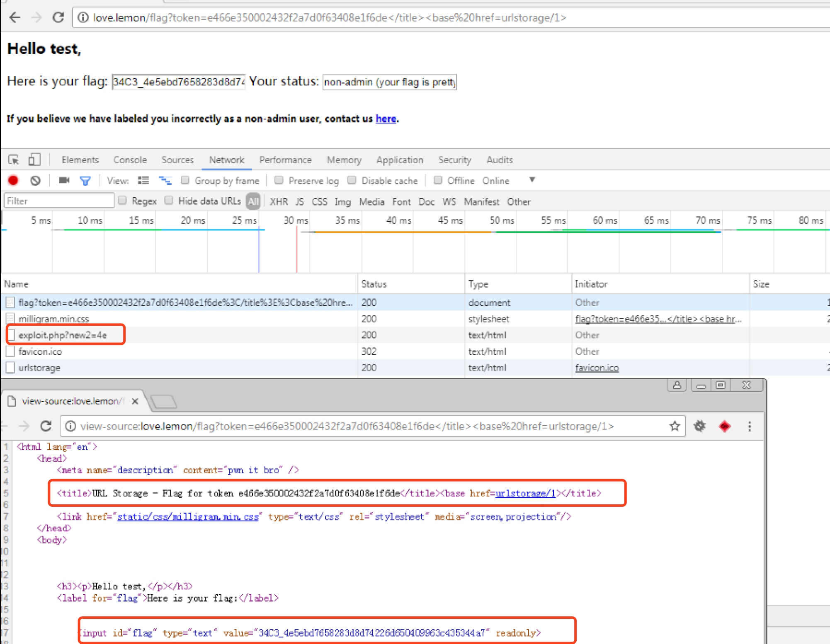830x644 pixels.
Task: Toggle the network filter funnel icon
Action: click(85, 181)
